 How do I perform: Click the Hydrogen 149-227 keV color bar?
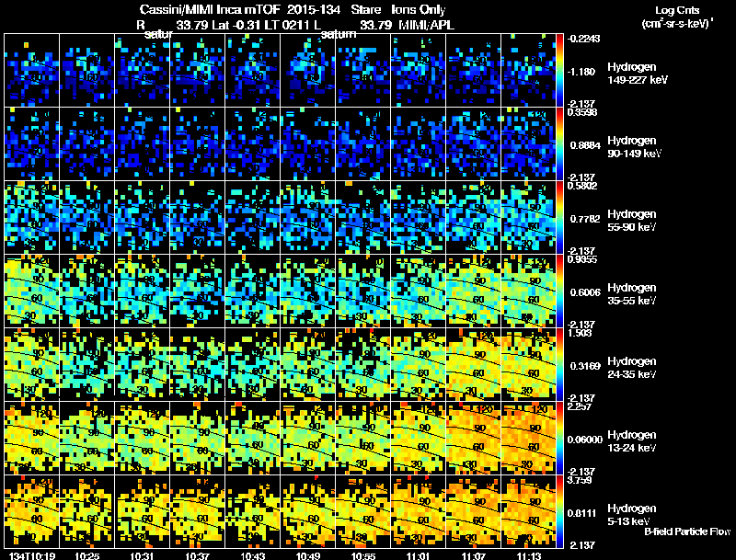(559, 71)
